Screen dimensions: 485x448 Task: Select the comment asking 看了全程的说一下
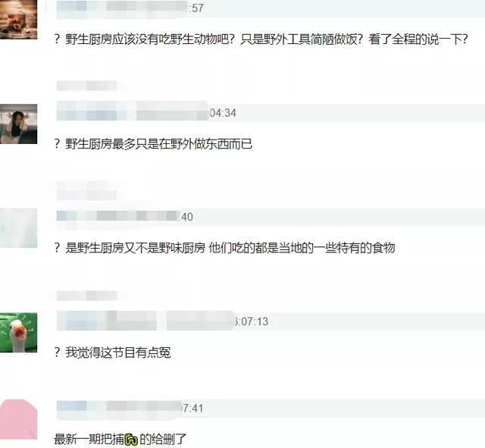(x=261, y=39)
